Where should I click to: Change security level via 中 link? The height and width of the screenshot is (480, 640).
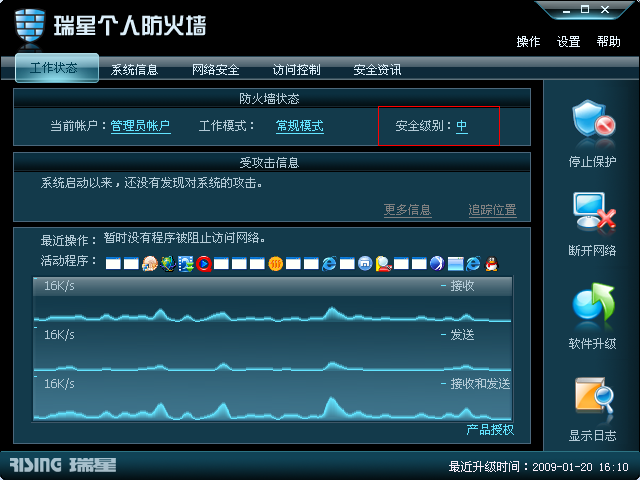tap(461, 126)
